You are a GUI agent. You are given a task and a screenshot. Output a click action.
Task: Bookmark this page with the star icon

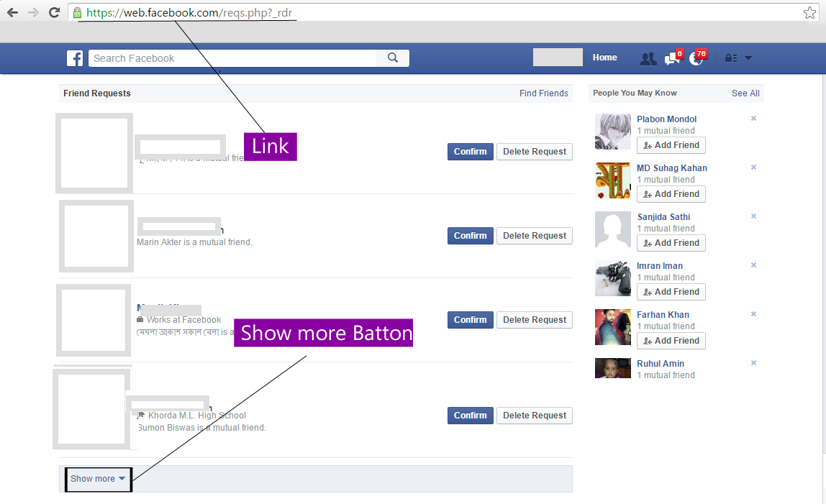click(x=809, y=13)
